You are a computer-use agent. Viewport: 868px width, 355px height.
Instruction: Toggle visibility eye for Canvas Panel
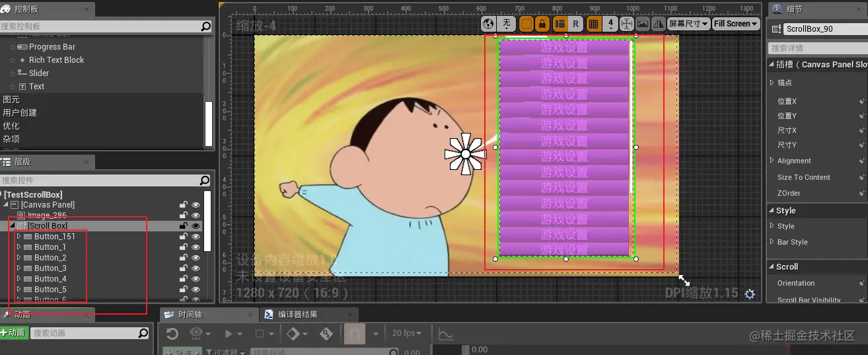pos(196,205)
